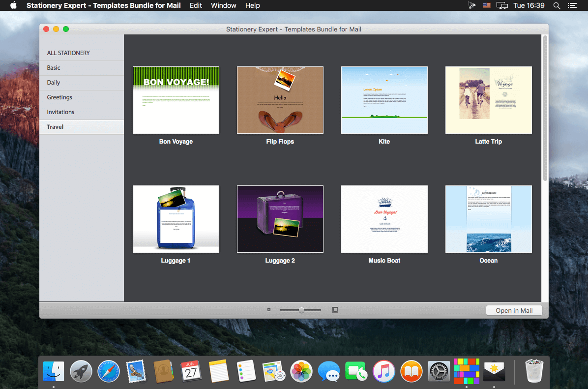Open FaceTime green camera icon
Viewport: 588px width, 389px height.
[x=356, y=371]
